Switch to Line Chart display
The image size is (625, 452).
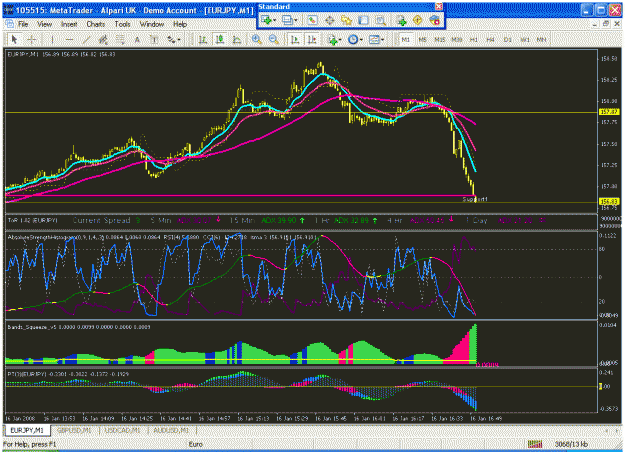click(x=237, y=39)
